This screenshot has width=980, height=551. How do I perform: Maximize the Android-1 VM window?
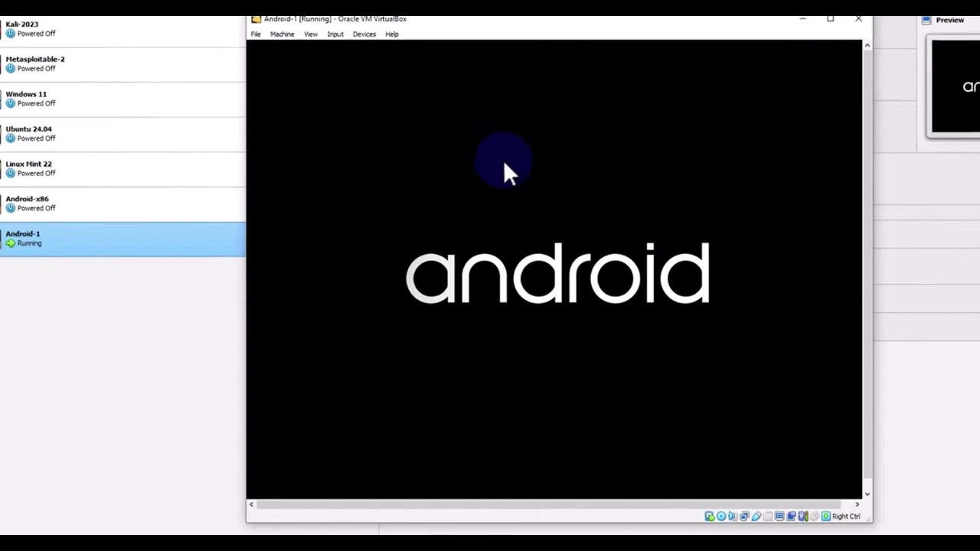coord(830,18)
